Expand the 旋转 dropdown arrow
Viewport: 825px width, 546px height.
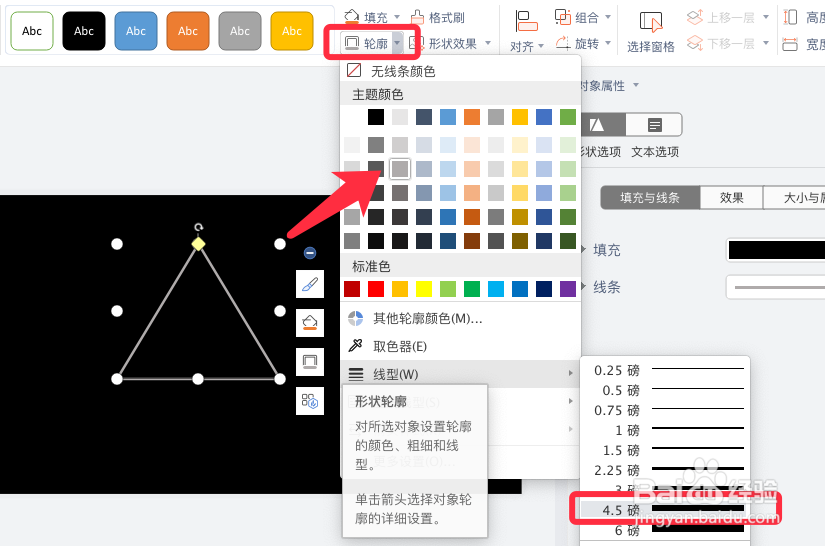608,43
